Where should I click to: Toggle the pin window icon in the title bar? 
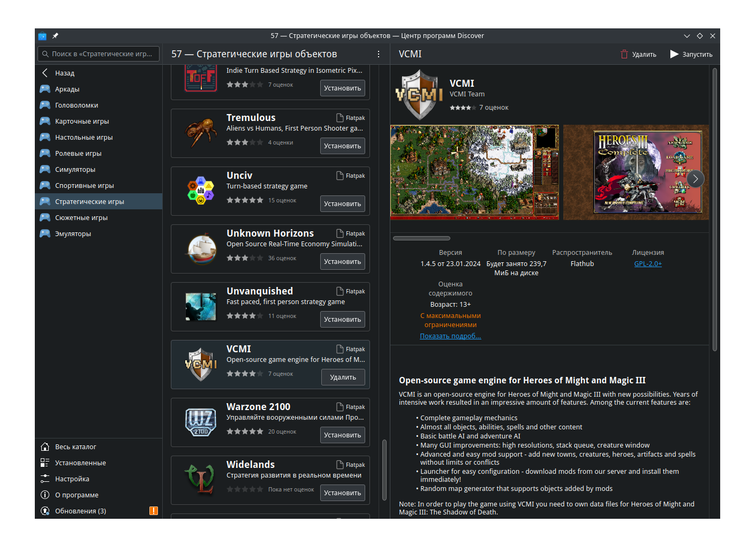(x=55, y=36)
